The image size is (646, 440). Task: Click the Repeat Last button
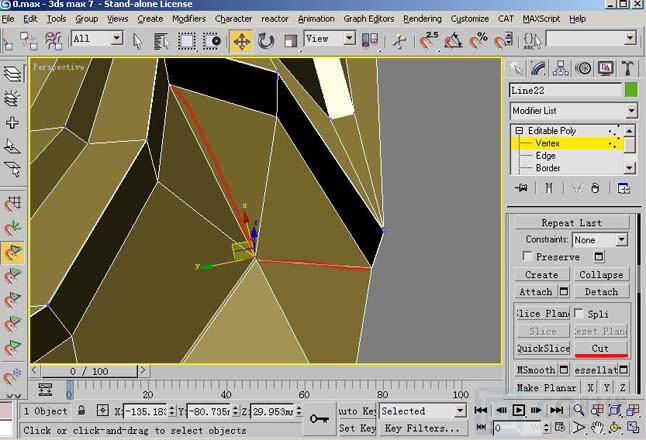(x=571, y=223)
